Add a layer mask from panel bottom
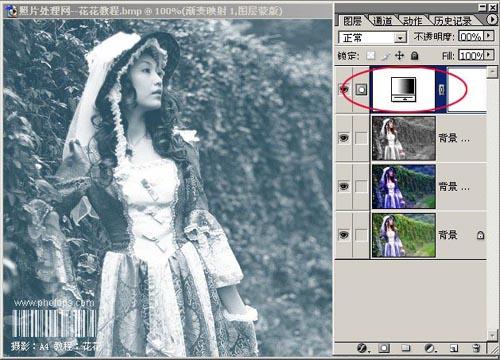This screenshot has width=500, height=360. [384, 348]
